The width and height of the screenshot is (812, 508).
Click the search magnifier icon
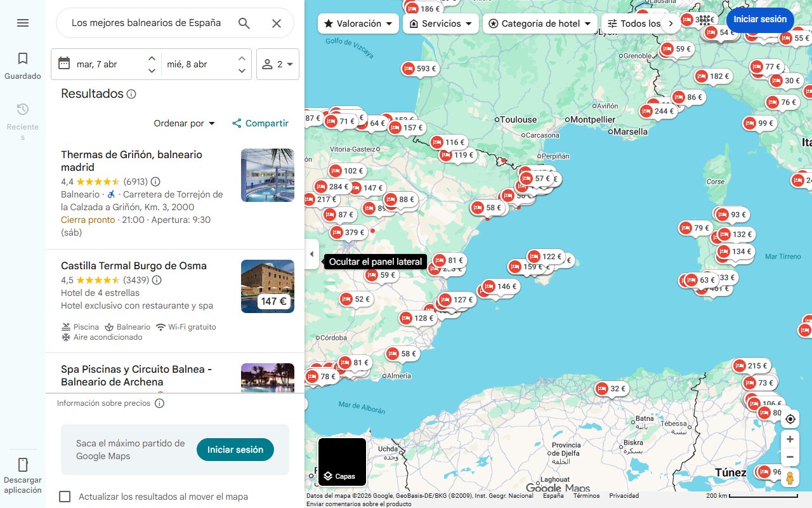[x=244, y=22]
